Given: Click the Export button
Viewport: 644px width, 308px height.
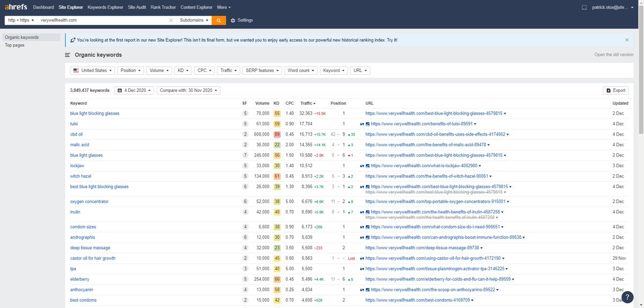Looking at the screenshot, I should 616,90.
